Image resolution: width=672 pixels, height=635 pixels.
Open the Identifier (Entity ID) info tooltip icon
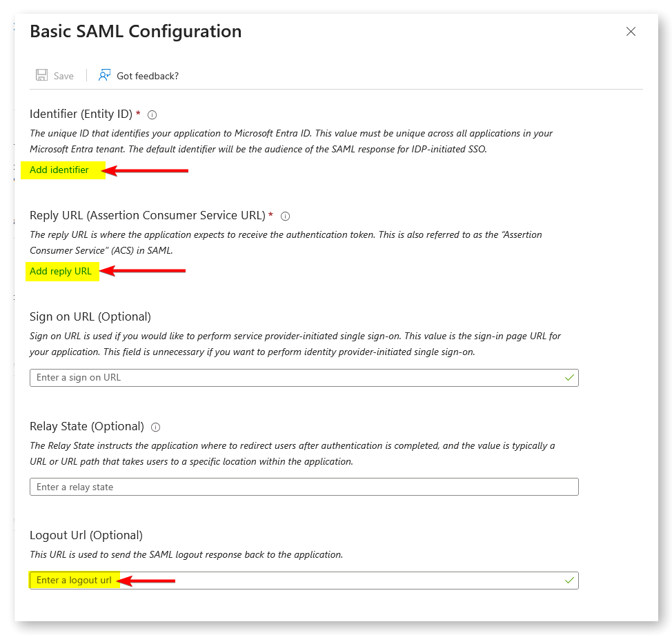tap(152, 114)
